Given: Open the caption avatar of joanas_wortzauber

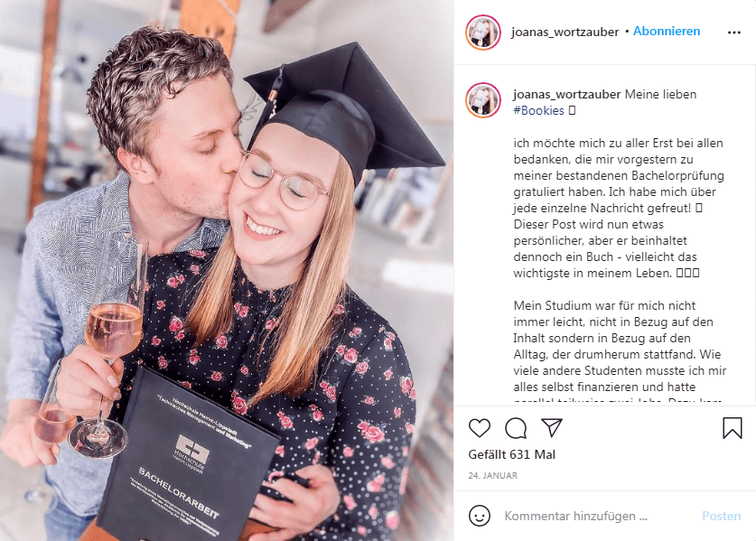Looking at the screenshot, I should coord(483,100).
